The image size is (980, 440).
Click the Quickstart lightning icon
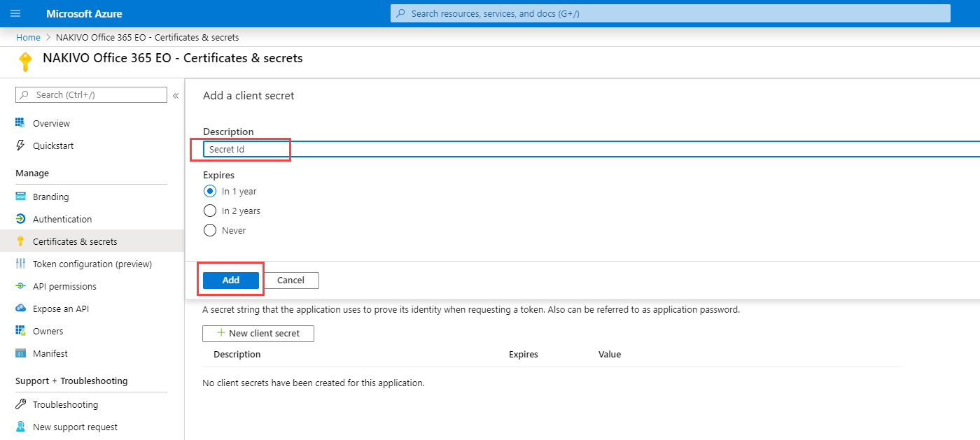pyautogui.click(x=20, y=146)
